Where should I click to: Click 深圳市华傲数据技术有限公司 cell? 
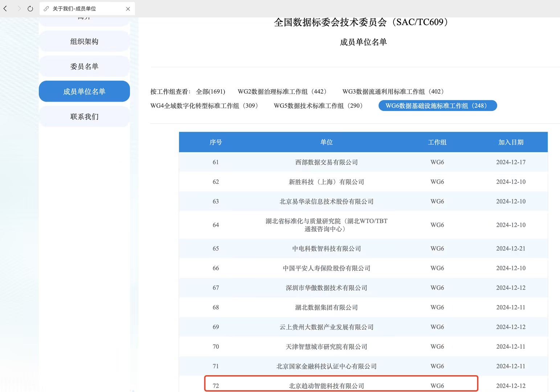(326, 288)
